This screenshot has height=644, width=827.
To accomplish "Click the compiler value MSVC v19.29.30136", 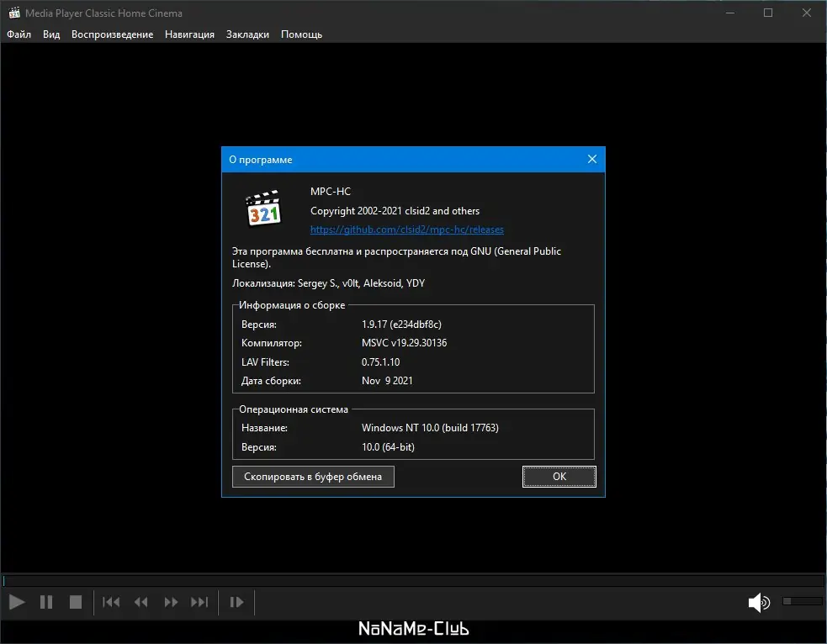I will [x=404, y=342].
